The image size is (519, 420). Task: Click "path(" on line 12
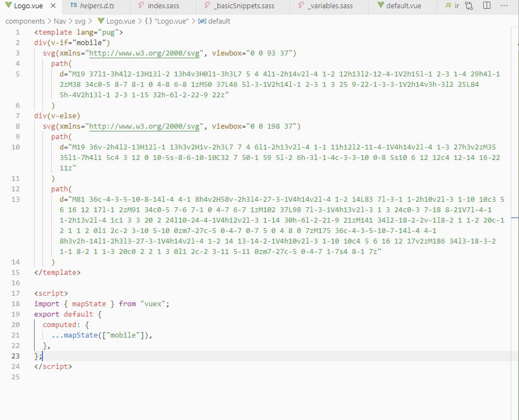[x=61, y=189]
